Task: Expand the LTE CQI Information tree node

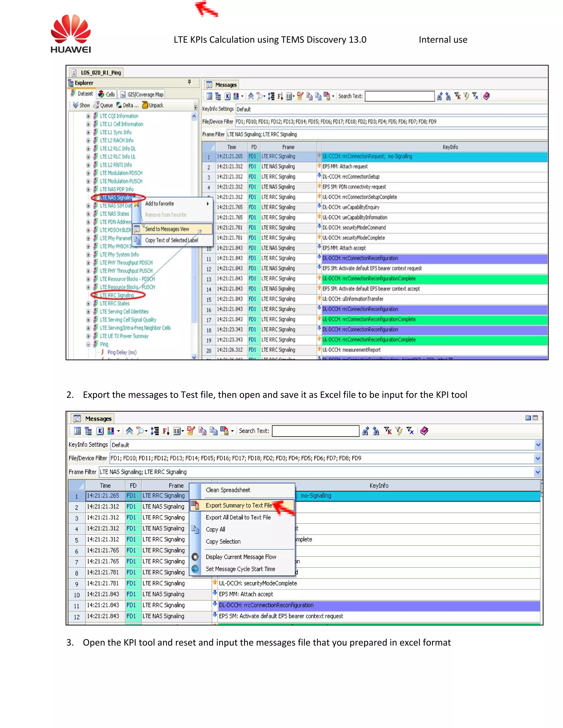Action: point(88,116)
